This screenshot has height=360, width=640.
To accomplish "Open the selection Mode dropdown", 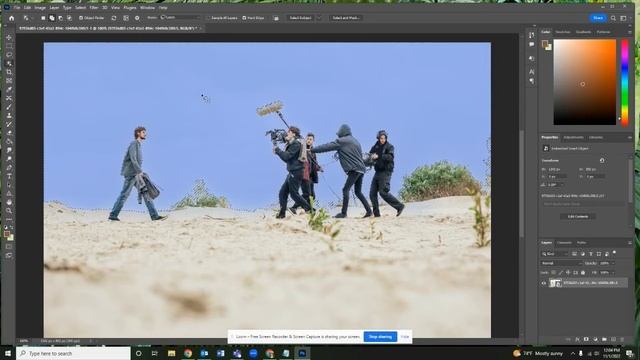I will click(180, 18).
